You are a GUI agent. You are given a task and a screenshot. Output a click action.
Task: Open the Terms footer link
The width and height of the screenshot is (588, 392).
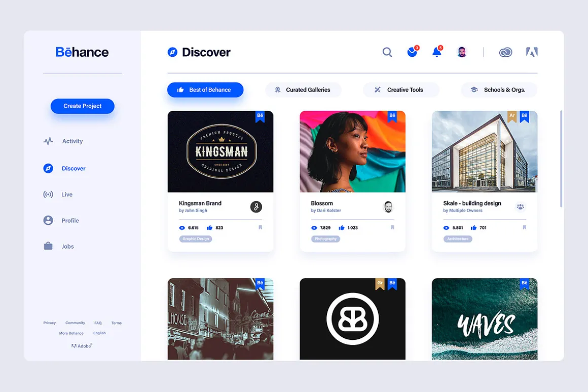[116, 323]
